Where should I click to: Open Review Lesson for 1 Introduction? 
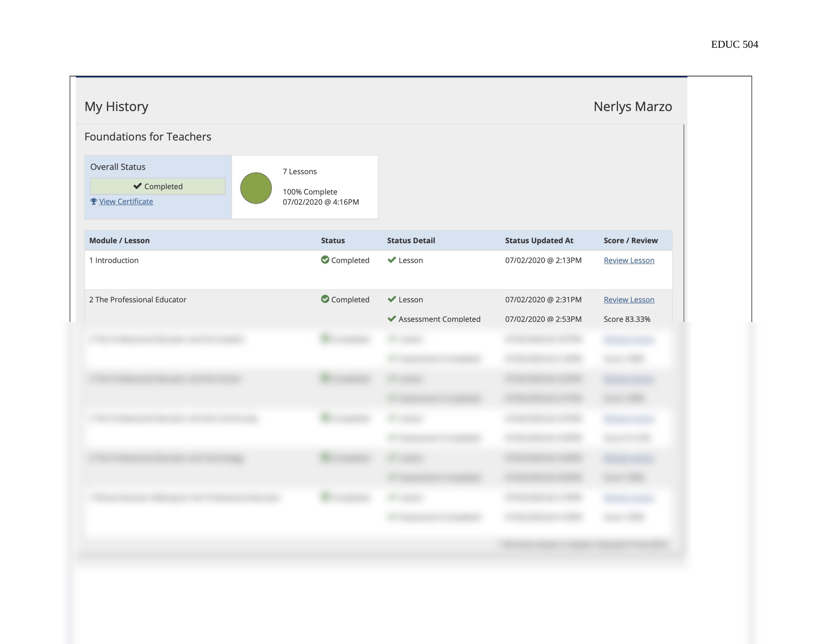(x=629, y=260)
